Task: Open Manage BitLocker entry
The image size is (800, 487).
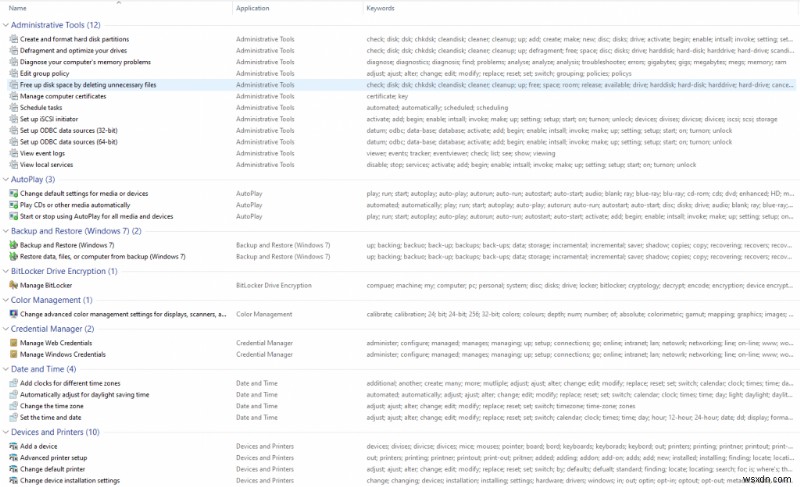Action: click(x=46, y=285)
